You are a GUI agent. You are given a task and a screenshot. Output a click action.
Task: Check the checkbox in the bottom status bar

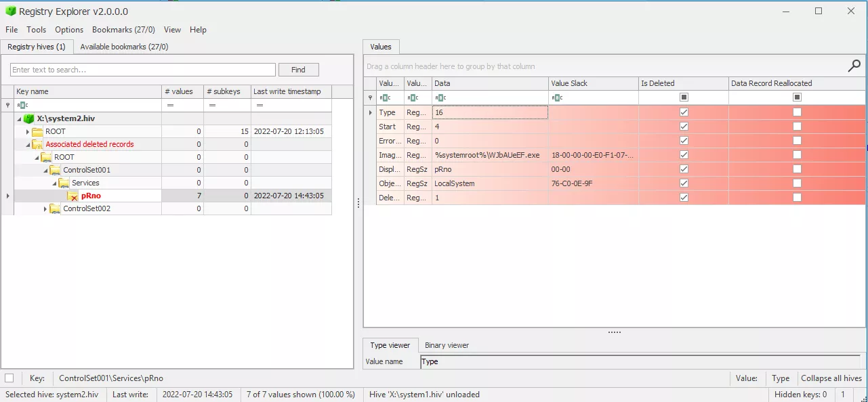coord(9,378)
